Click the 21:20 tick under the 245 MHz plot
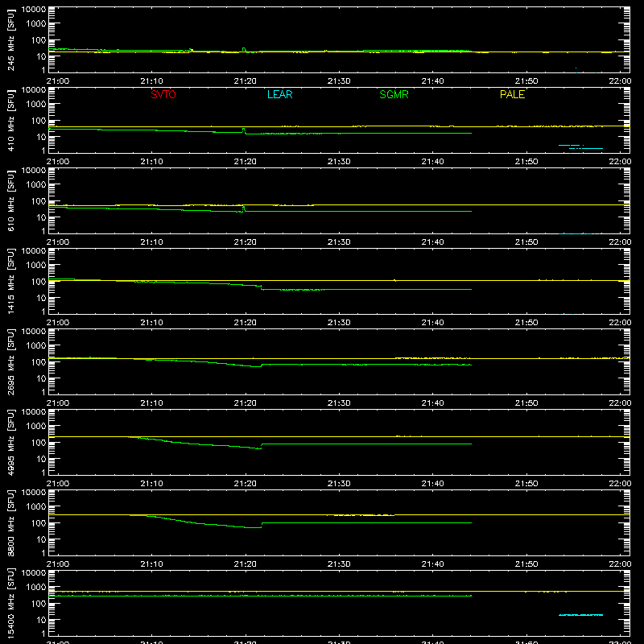 [x=246, y=81]
